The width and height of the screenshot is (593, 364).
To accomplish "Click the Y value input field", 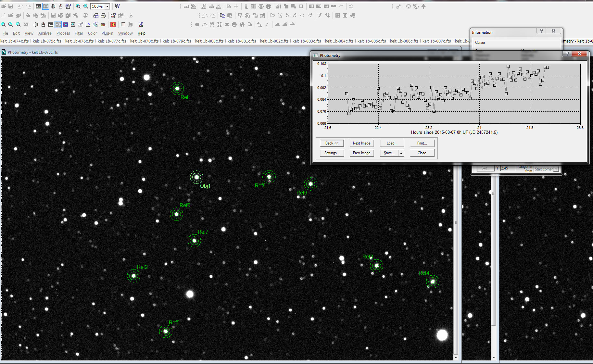I will [508, 168].
